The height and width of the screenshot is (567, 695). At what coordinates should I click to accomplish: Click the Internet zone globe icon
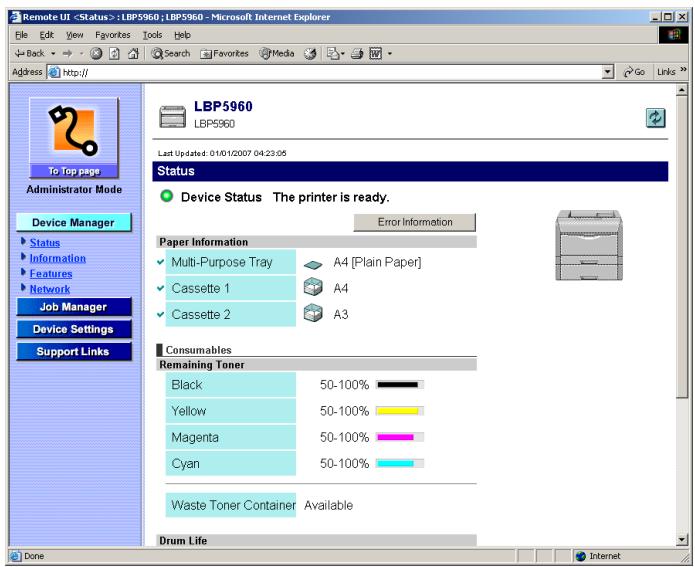[581, 556]
